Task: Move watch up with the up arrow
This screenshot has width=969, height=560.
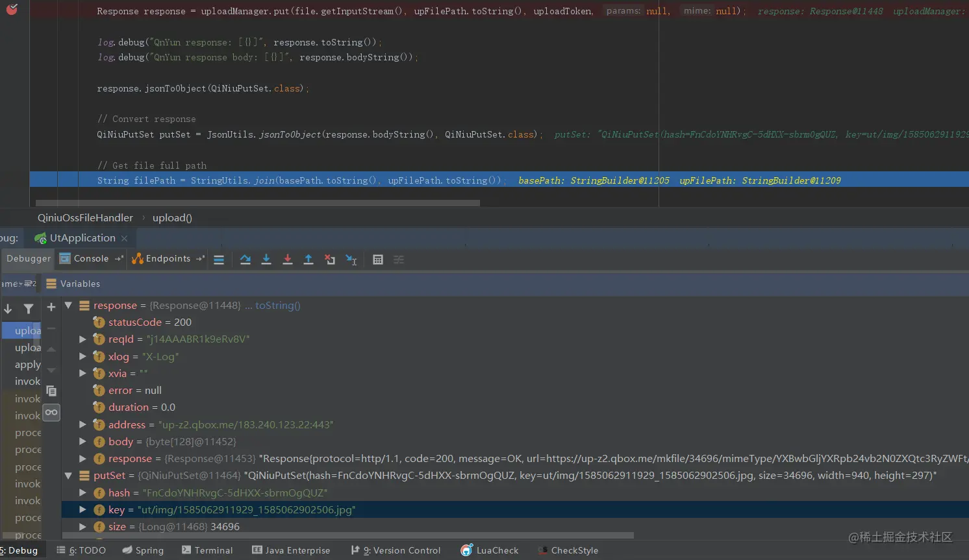Action: pos(51,349)
